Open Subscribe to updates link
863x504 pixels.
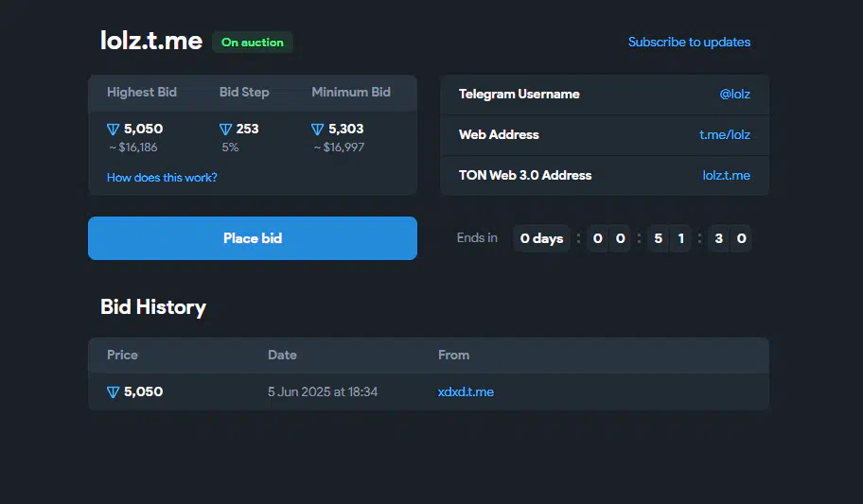pyautogui.click(x=689, y=43)
